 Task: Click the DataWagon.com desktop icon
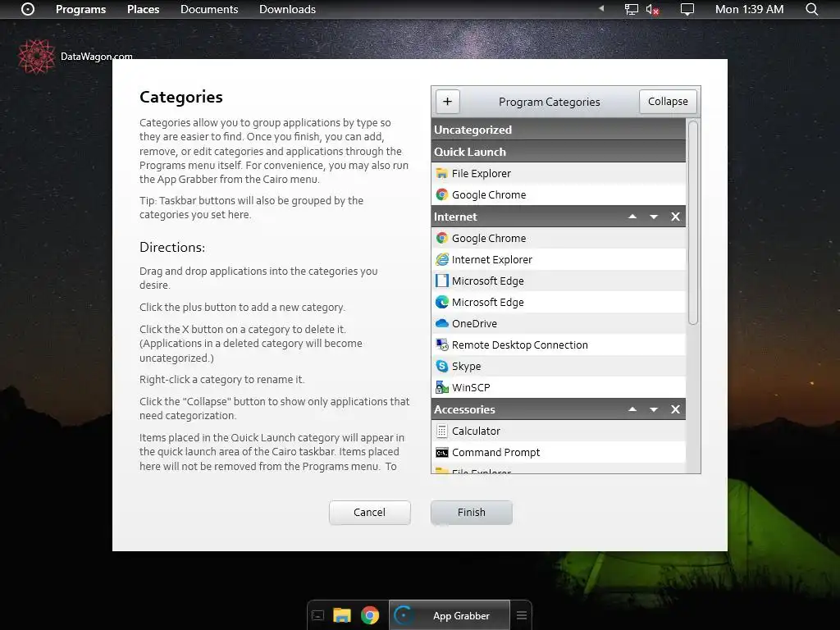[36, 57]
